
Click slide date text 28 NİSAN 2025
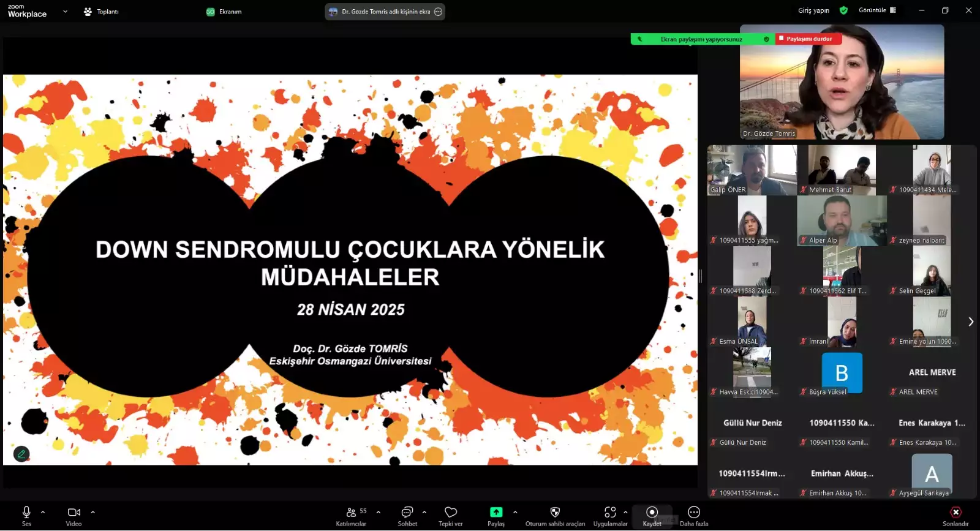pyautogui.click(x=351, y=310)
